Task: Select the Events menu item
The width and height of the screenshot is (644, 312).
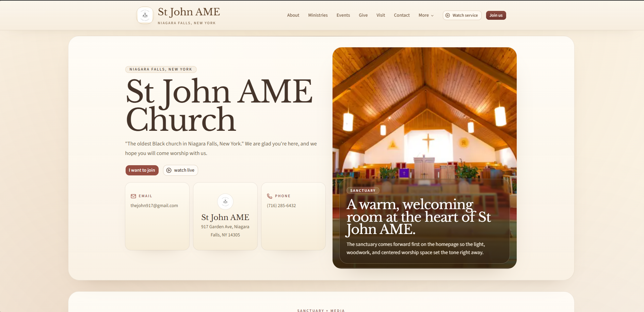Action: 343,15
